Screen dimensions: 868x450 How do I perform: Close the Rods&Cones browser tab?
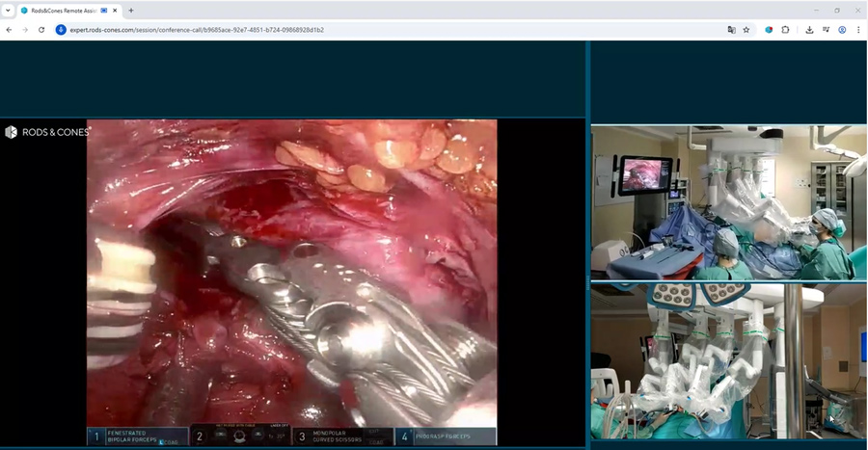115,10
